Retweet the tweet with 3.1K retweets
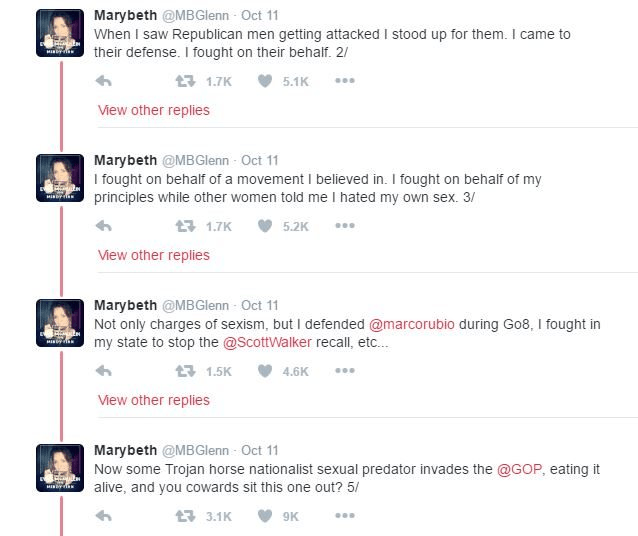 pos(183,516)
